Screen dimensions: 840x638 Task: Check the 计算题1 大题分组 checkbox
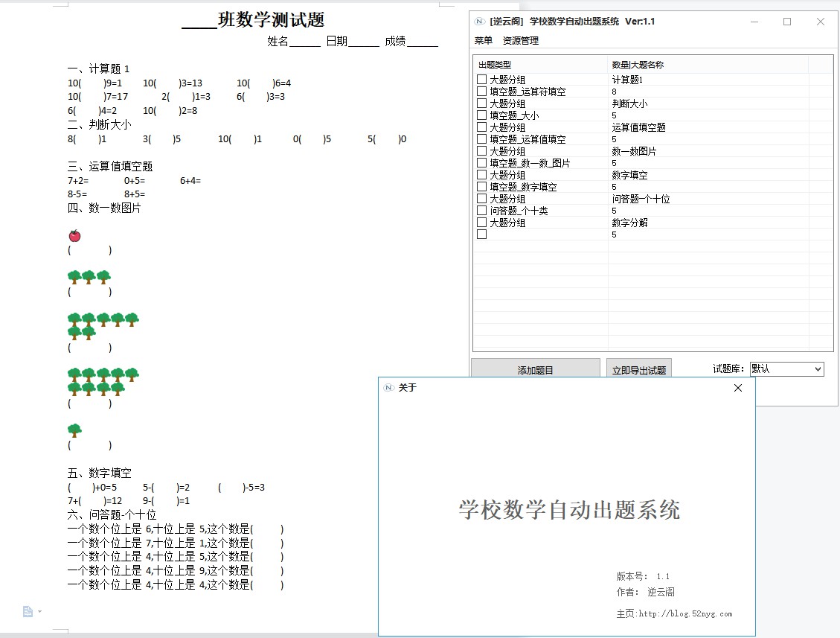coord(481,80)
